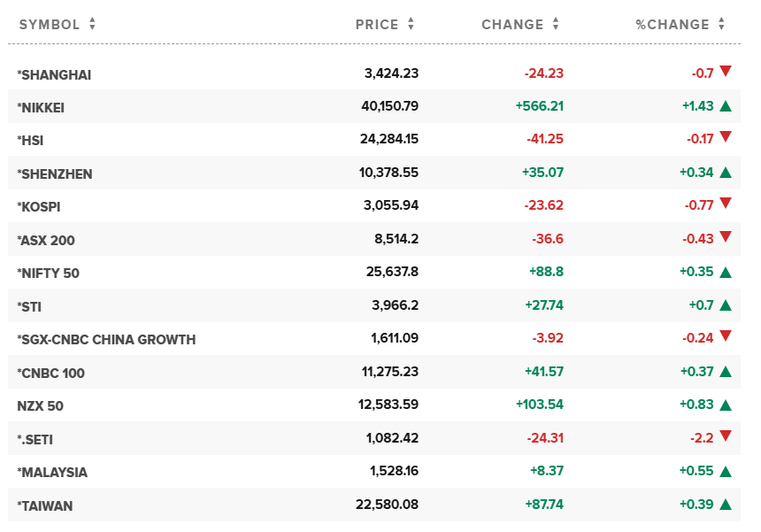Screen dimensions: 761x532
Task: Click the %CHANGE column header label
Action: pos(673,25)
